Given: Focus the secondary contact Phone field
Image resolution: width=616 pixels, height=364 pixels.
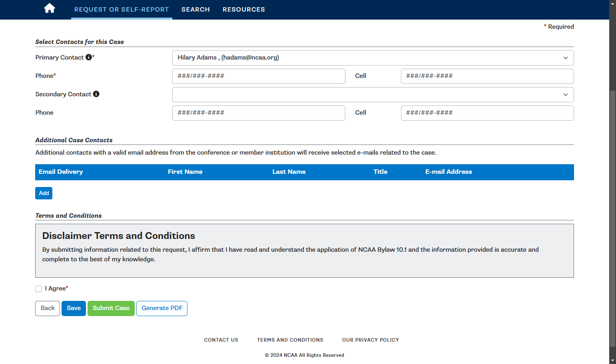Looking at the screenshot, I should 259,113.
